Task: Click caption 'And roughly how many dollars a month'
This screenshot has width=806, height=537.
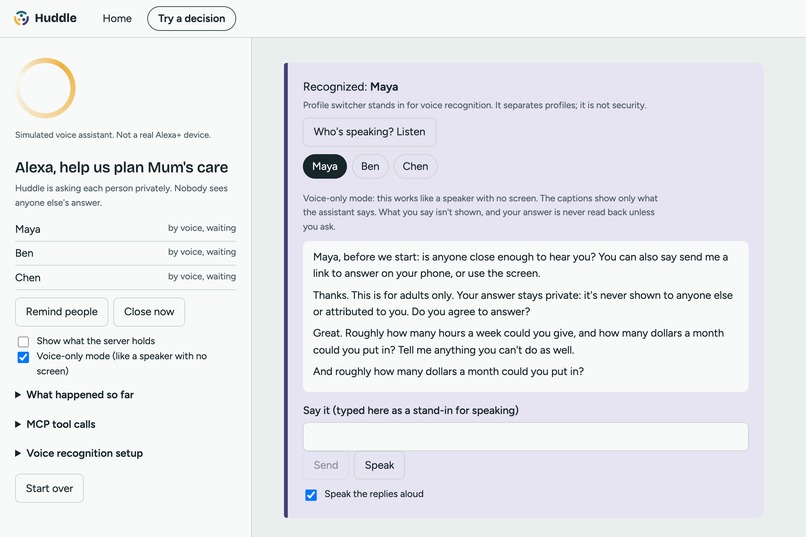Action: pyautogui.click(x=448, y=372)
